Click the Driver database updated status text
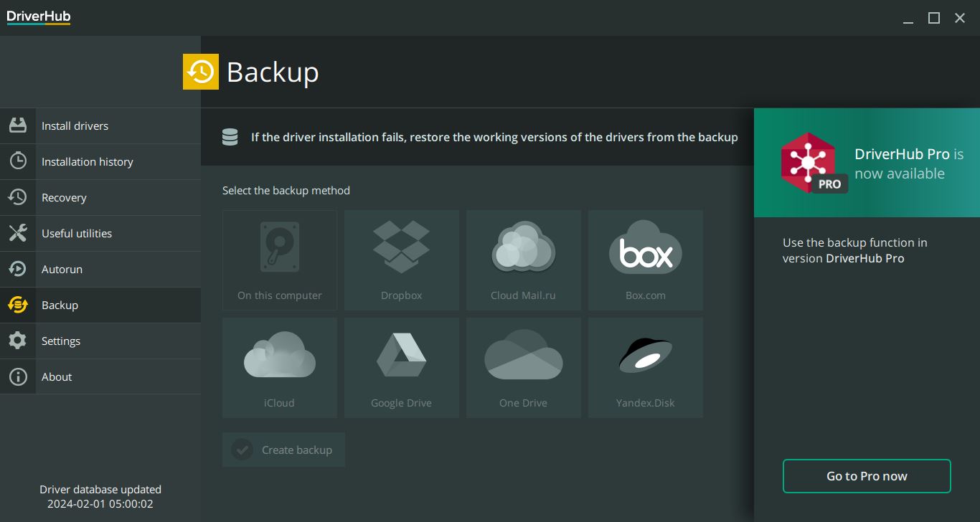The height and width of the screenshot is (522, 980). point(100,489)
